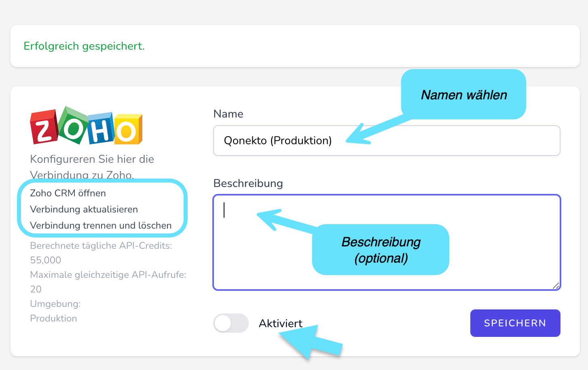Select Verbindung aktualisieren link

[84, 209]
